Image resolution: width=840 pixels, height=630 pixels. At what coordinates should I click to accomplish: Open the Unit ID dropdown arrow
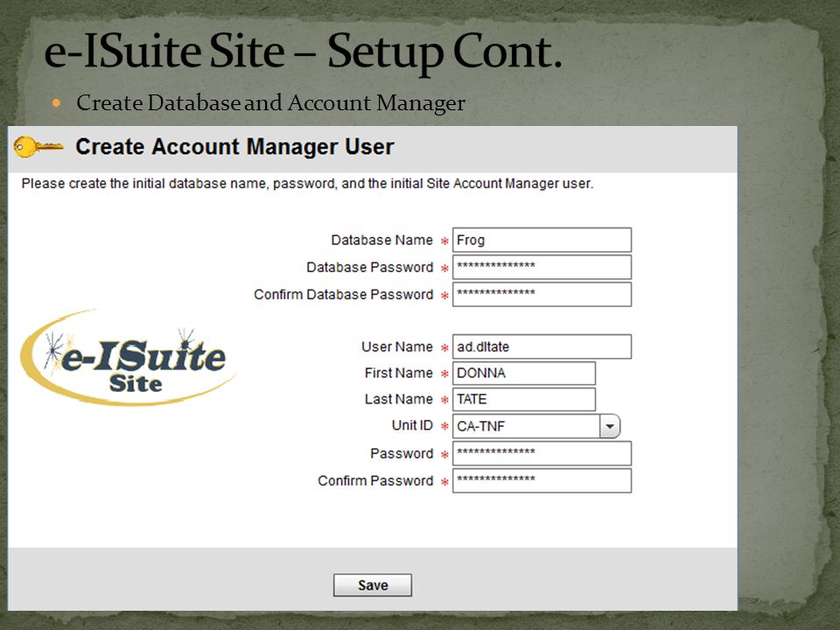point(610,426)
